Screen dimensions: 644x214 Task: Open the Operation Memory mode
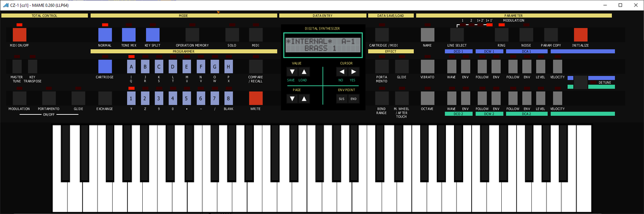point(192,35)
